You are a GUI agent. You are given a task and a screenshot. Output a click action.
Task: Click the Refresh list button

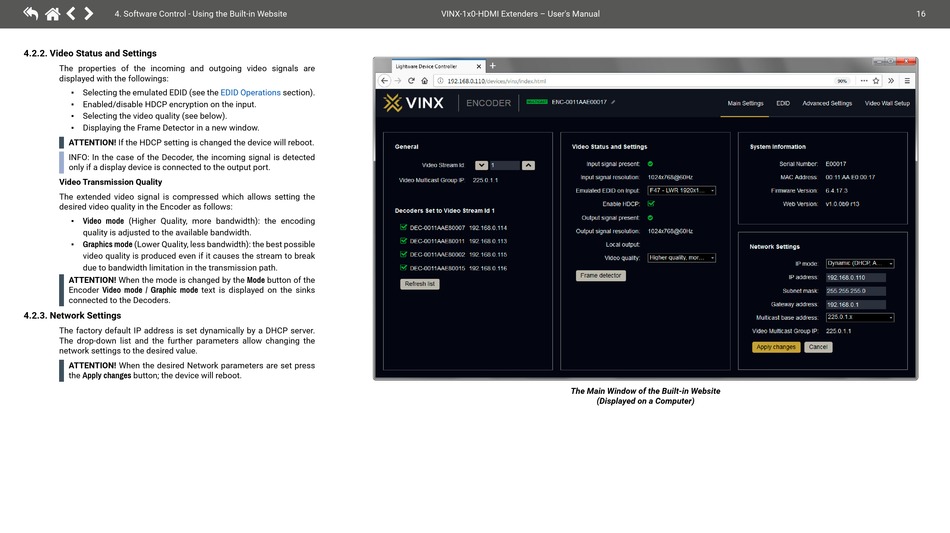coord(420,284)
